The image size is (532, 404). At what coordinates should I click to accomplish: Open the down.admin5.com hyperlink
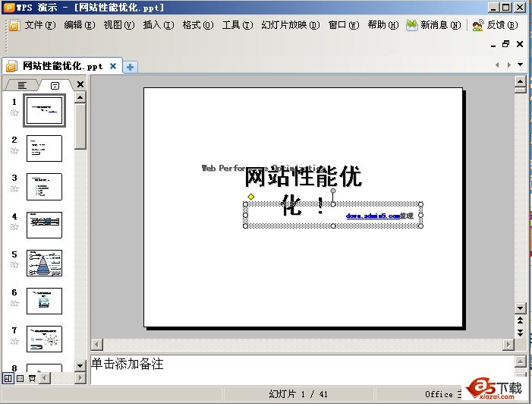[373, 216]
